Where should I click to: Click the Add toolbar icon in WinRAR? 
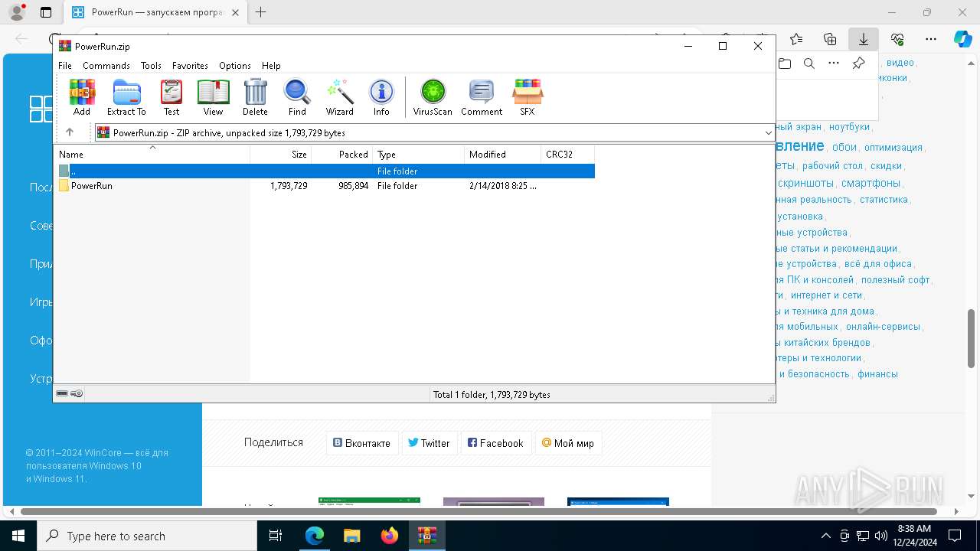(x=82, y=97)
